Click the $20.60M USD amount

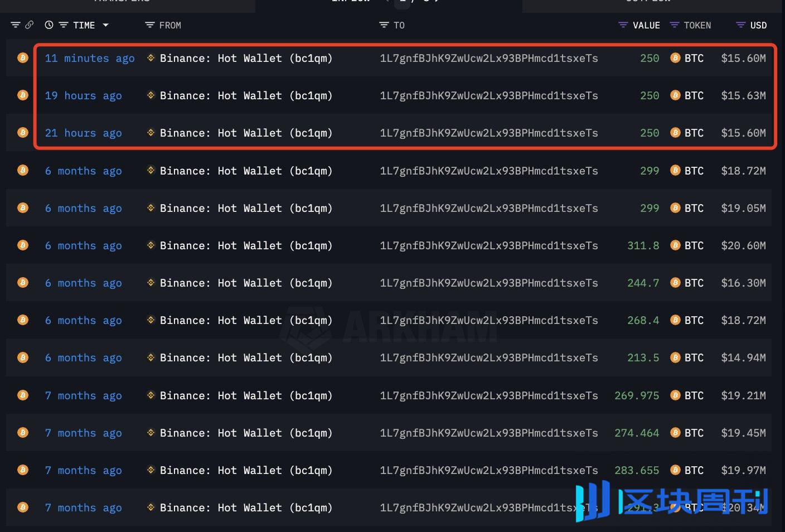click(x=743, y=245)
